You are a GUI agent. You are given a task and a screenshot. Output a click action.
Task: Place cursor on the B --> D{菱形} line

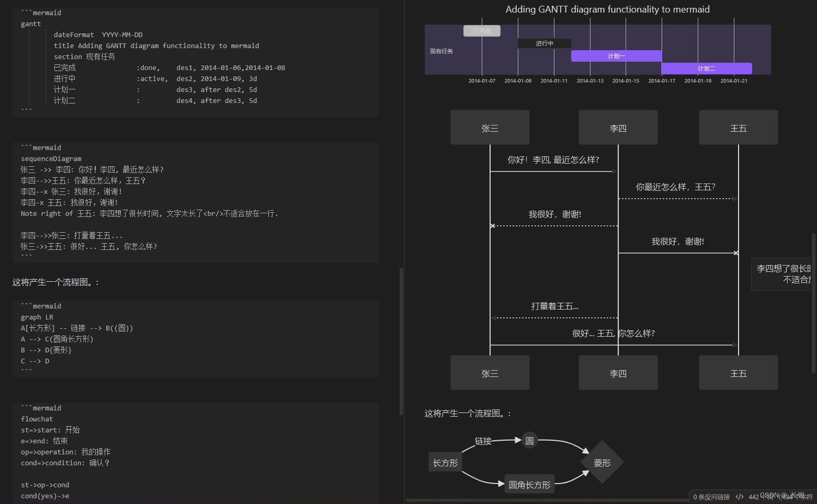46,350
